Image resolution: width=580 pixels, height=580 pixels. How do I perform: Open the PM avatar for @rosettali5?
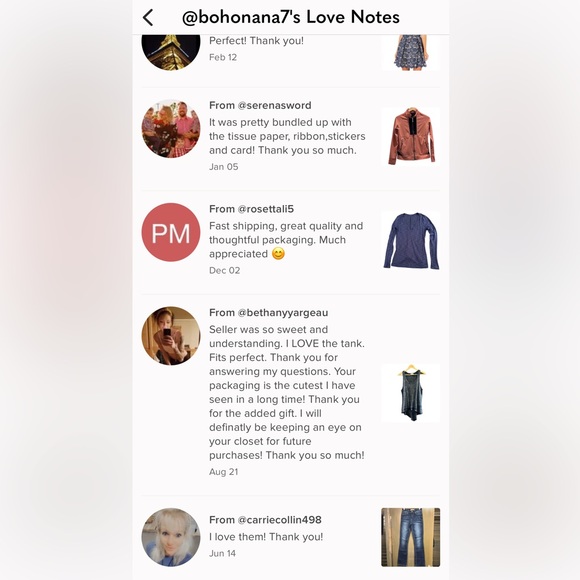171,232
